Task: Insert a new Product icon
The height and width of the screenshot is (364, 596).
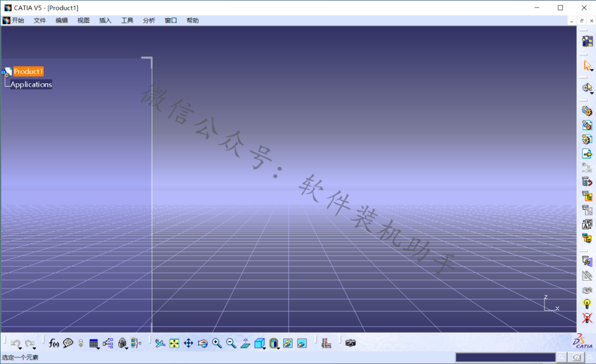Action: click(587, 125)
